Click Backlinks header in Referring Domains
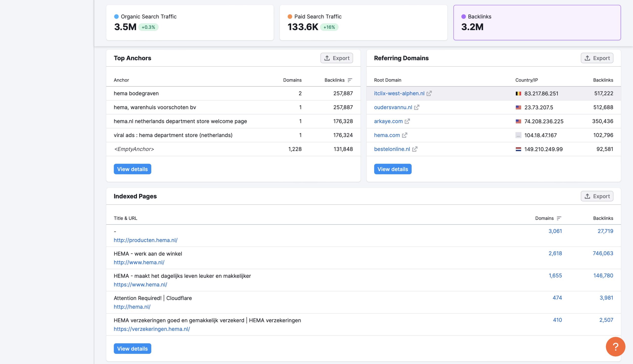This screenshot has width=633, height=364. tap(603, 80)
